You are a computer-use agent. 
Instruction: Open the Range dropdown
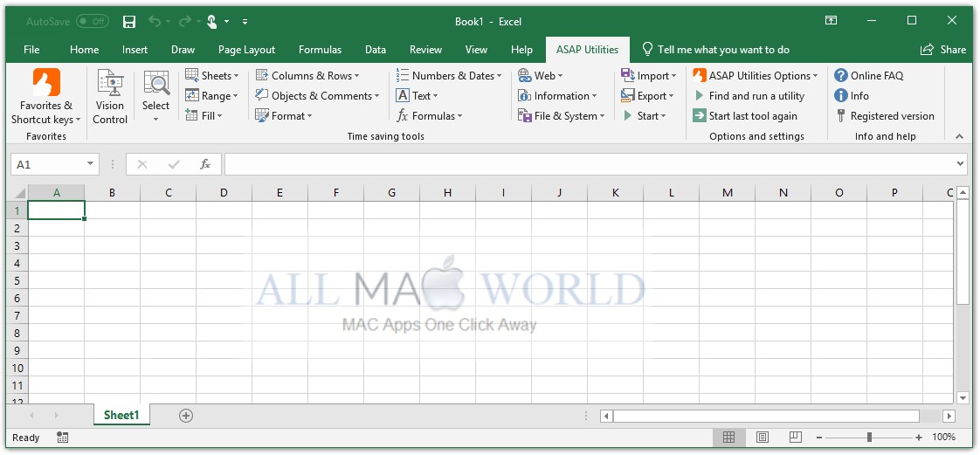point(212,95)
